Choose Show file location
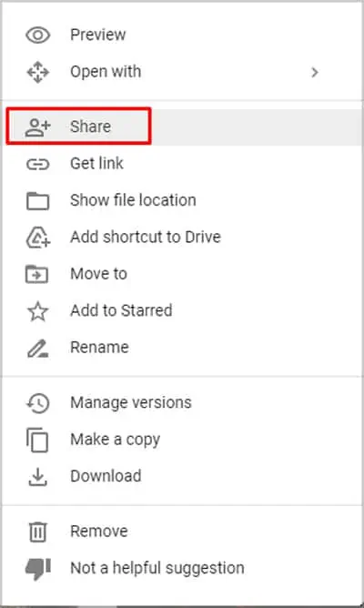 tap(182, 201)
